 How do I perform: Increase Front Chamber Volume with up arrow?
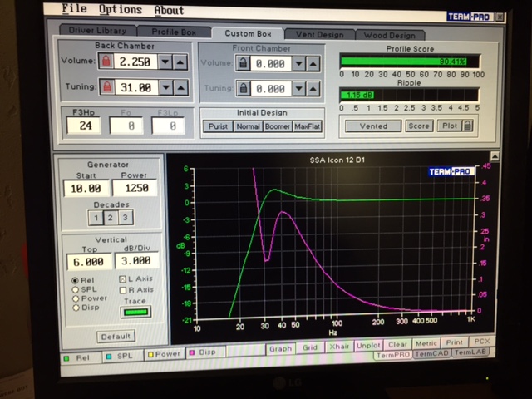[313, 64]
